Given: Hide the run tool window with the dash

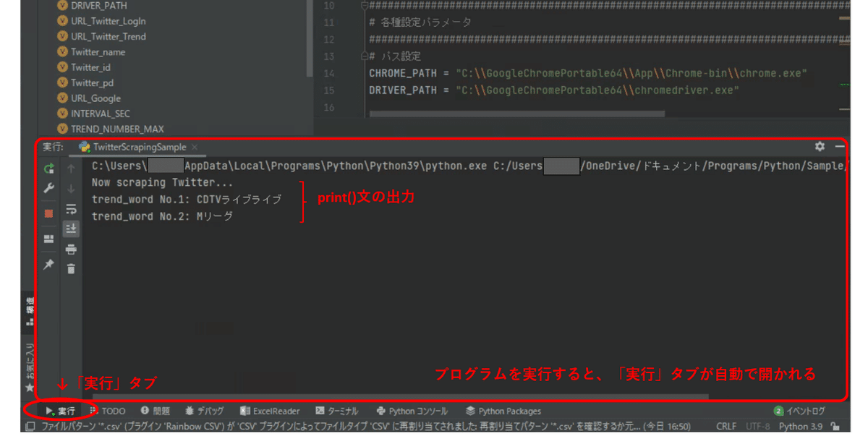Looking at the screenshot, I should point(840,146).
